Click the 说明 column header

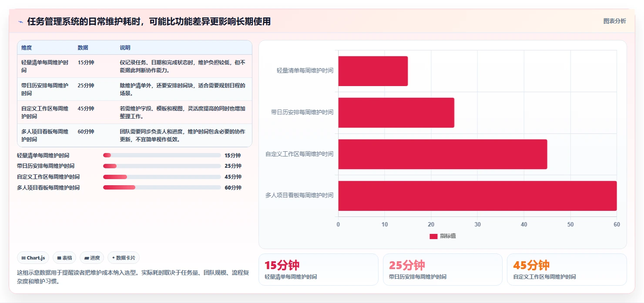pyautogui.click(x=125, y=48)
